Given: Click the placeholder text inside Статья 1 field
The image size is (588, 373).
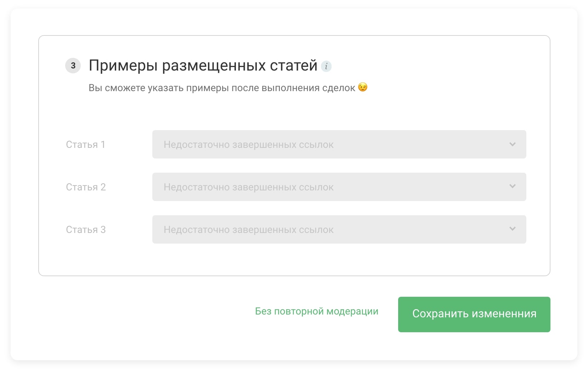Looking at the screenshot, I should click(x=248, y=145).
